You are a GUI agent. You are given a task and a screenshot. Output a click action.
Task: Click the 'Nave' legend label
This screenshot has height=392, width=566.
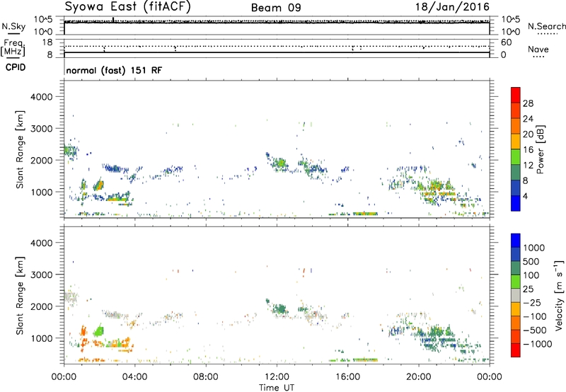click(x=538, y=50)
